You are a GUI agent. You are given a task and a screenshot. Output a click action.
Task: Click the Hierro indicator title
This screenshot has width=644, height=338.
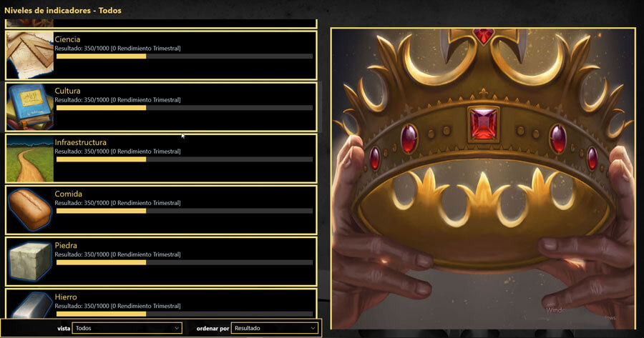tap(66, 297)
